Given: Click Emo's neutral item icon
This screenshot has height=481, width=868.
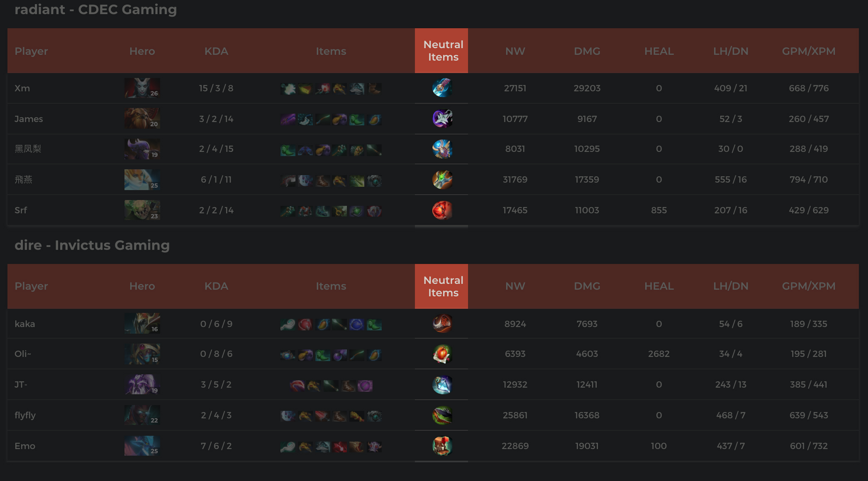Looking at the screenshot, I should point(442,446).
